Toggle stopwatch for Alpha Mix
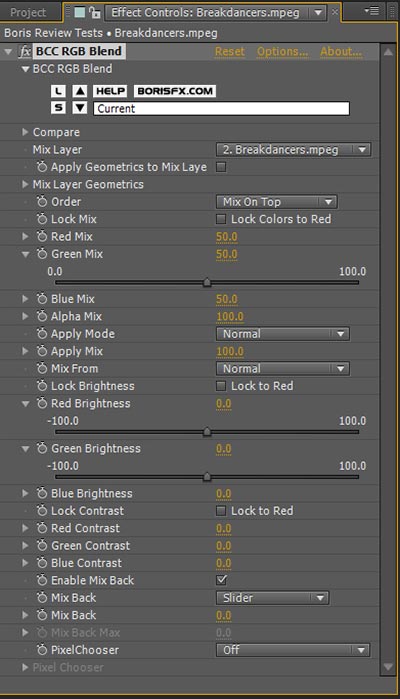The height and width of the screenshot is (699, 400). [42, 317]
